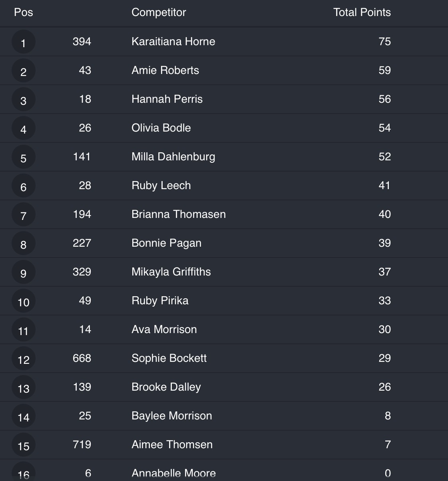Click the position 1 circle badge
The width and height of the screenshot is (448, 481).
24,42
